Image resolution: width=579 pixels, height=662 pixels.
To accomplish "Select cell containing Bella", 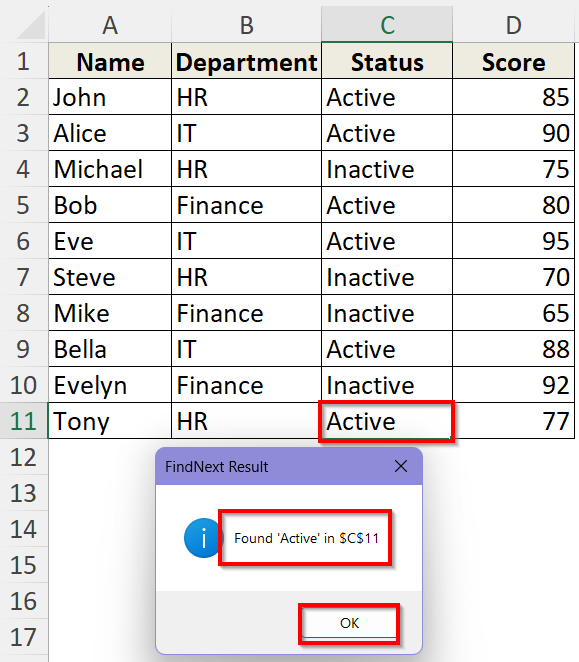I will point(110,349).
